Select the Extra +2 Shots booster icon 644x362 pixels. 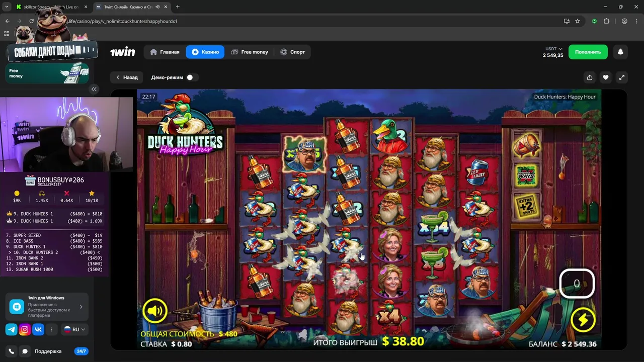526,206
